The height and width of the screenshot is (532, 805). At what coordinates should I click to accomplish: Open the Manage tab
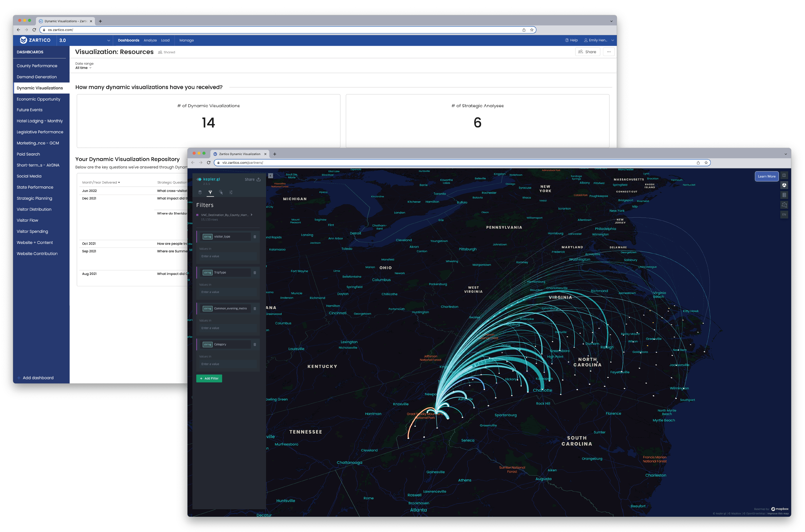(x=186, y=40)
